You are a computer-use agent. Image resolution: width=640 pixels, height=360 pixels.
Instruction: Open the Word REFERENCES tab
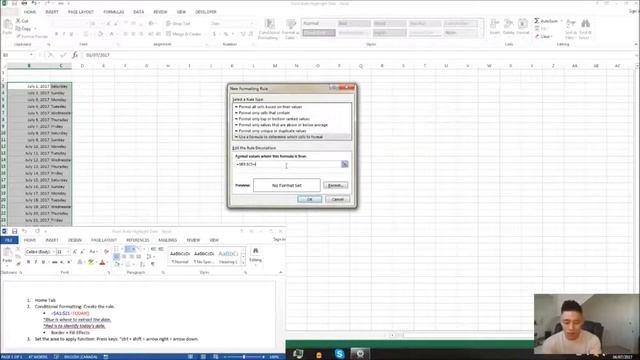click(x=138, y=240)
